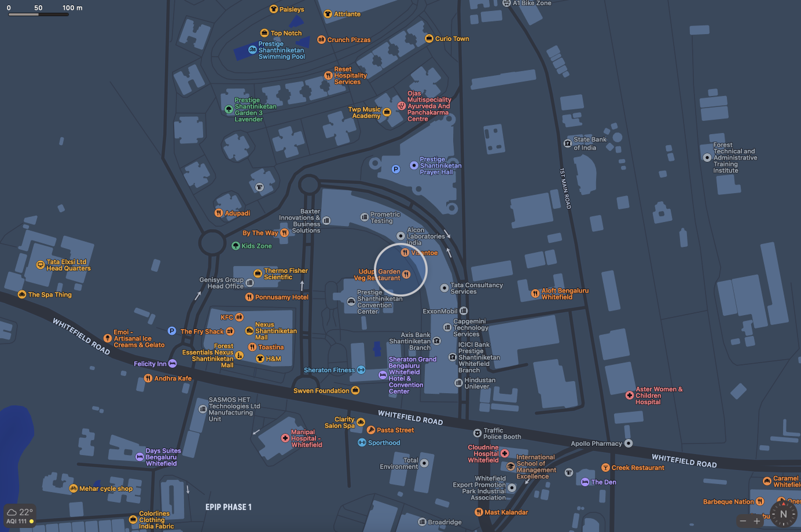Select the Mehar cycle shop marker
801x532 pixels.
[74, 489]
